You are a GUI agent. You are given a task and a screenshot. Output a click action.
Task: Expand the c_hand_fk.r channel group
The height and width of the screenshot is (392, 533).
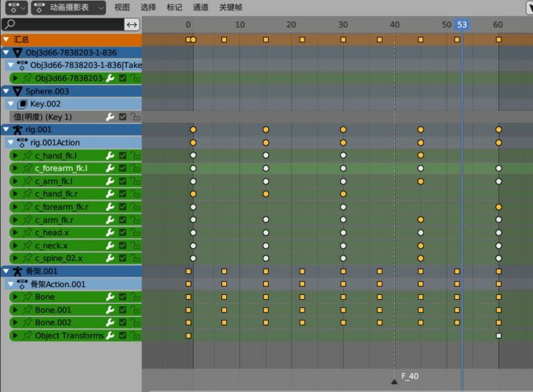[15, 194]
